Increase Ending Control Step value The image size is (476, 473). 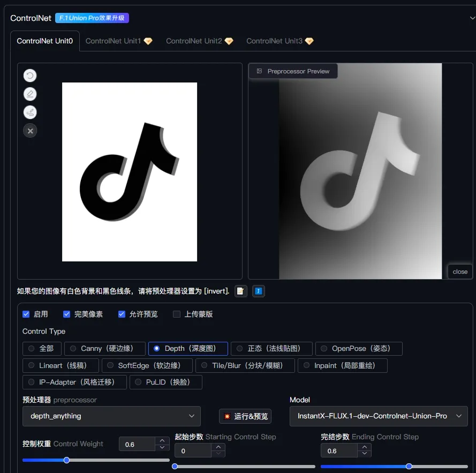pyautogui.click(x=365, y=447)
